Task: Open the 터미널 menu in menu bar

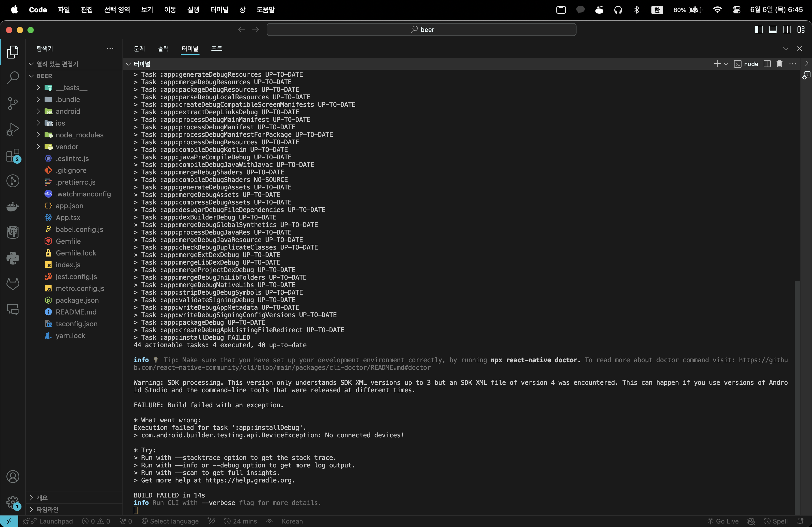Action: 219,10
